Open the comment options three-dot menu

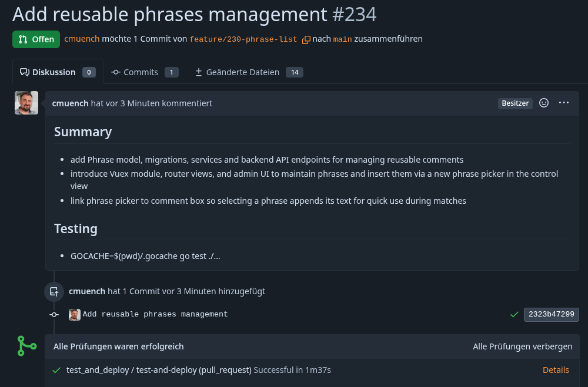click(x=564, y=103)
